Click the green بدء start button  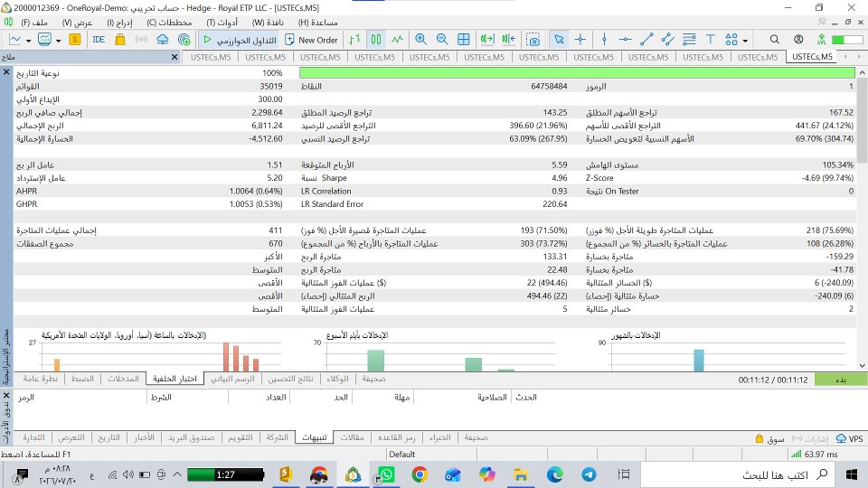tap(840, 380)
